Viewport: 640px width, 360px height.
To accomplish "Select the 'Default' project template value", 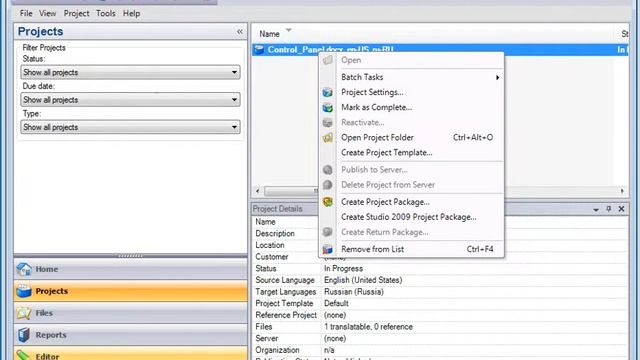I will pos(336,303).
